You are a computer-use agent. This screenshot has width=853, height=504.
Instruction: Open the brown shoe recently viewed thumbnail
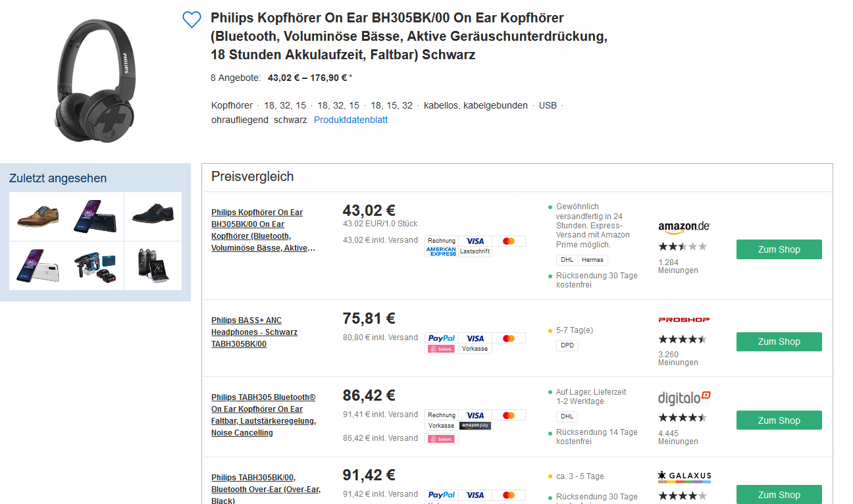38,216
